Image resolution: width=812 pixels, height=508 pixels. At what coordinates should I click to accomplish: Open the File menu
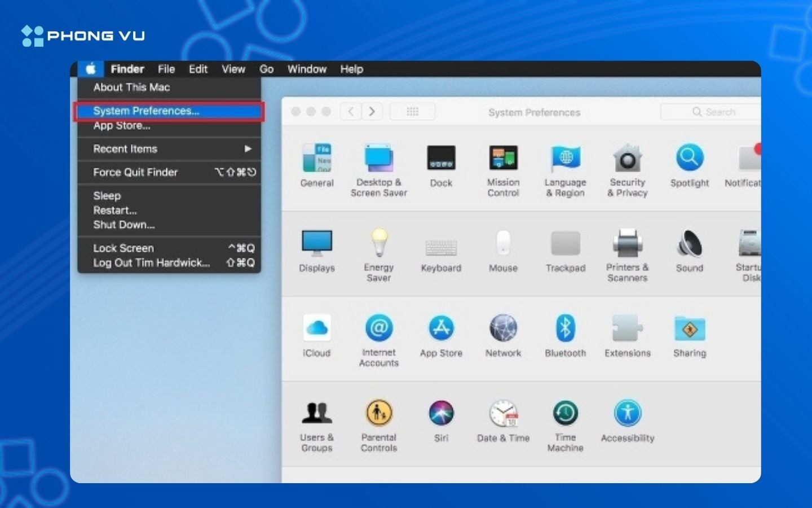166,69
